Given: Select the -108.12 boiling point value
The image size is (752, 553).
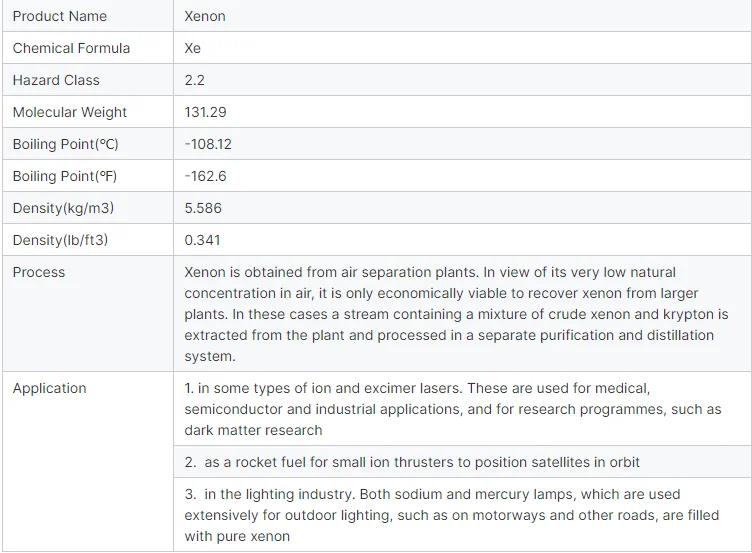Looking at the screenshot, I should point(208,144).
